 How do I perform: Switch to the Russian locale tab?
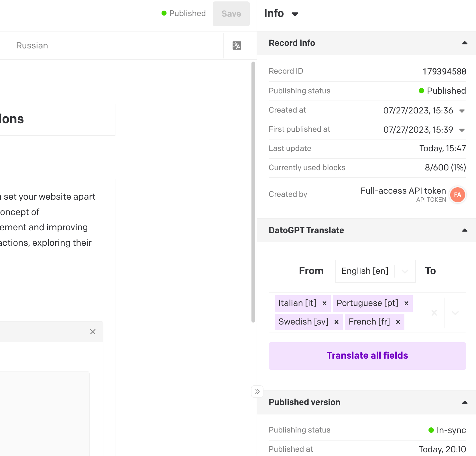32,46
